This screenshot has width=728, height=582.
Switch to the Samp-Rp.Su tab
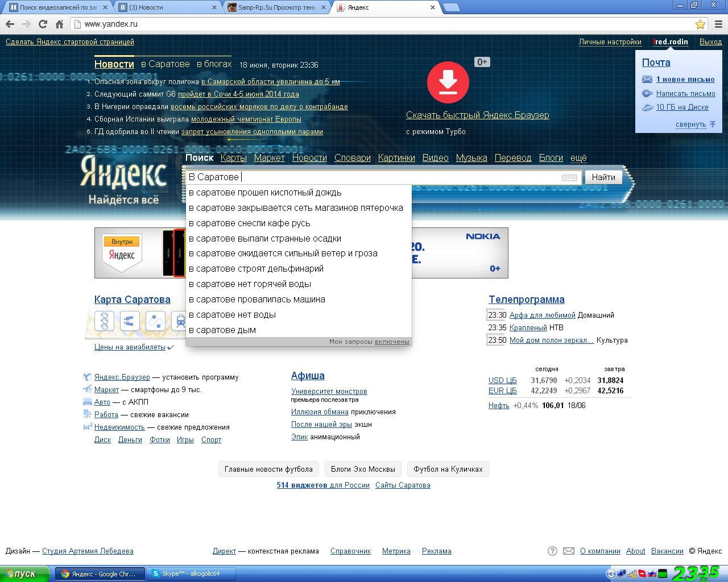277,7
